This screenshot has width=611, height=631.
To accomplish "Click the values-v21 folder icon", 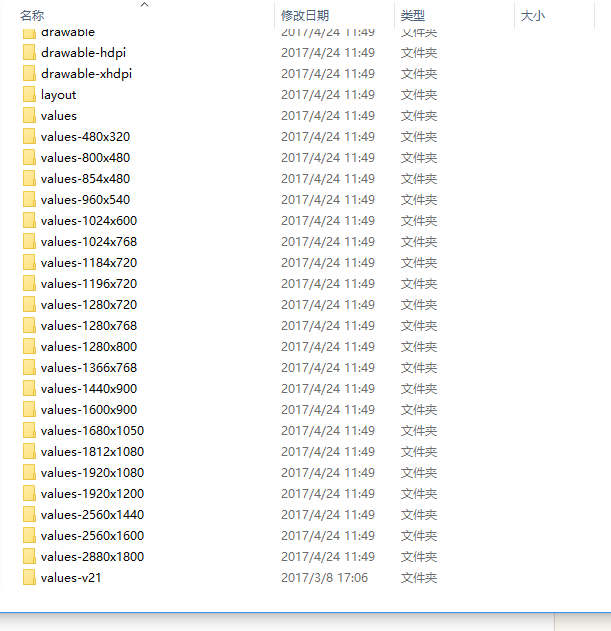I will [29, 577].
